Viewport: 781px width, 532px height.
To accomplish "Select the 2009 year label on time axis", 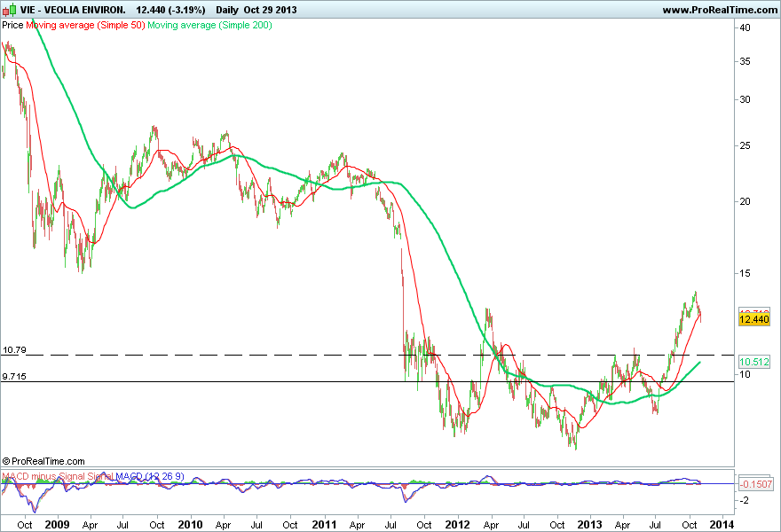I will point(57,525).
